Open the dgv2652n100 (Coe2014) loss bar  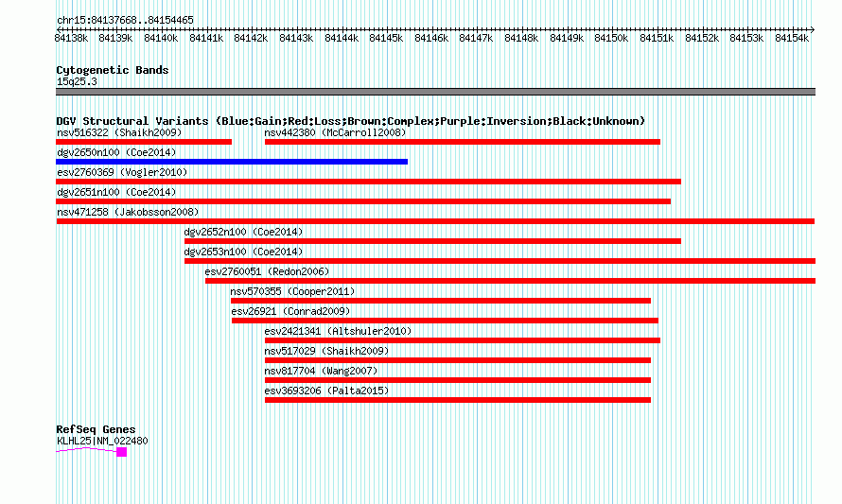[x=432, y=241]
